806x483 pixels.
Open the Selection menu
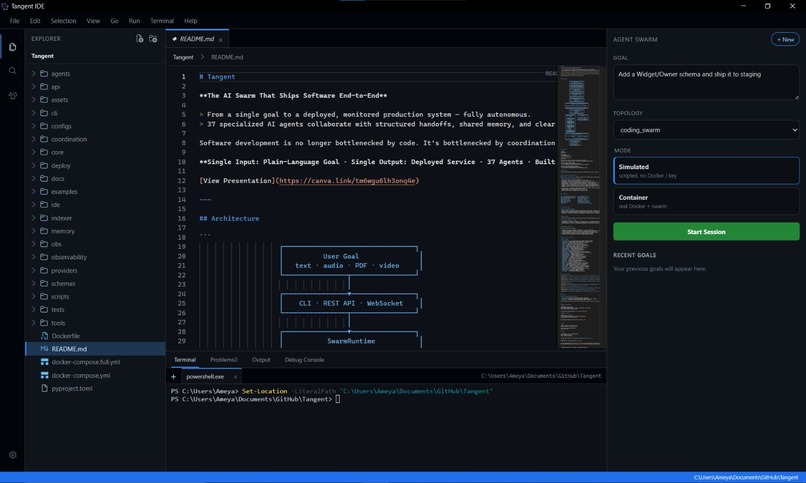[63, 21]
